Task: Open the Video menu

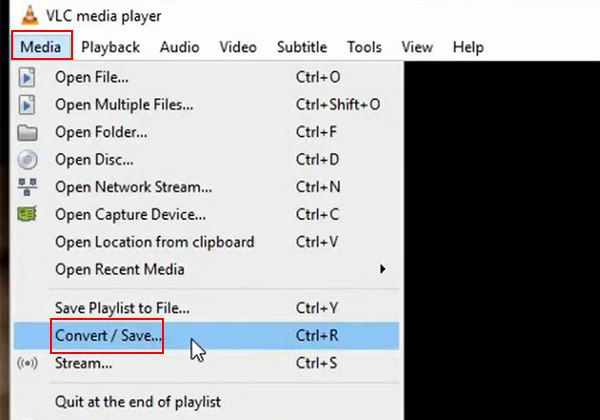Action: pyautogui.click(x=238, y=47)
